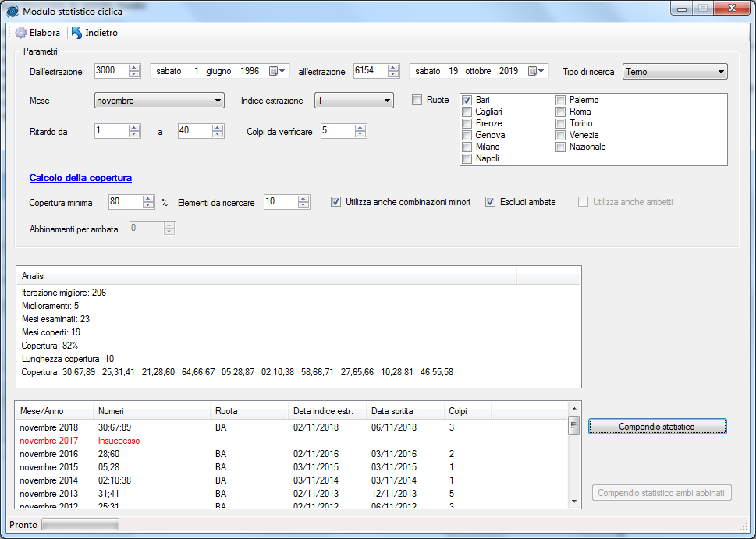The image size is (756, 539).
Task: Click the Elabora toolbar label
Action: (x=44, y=33)
